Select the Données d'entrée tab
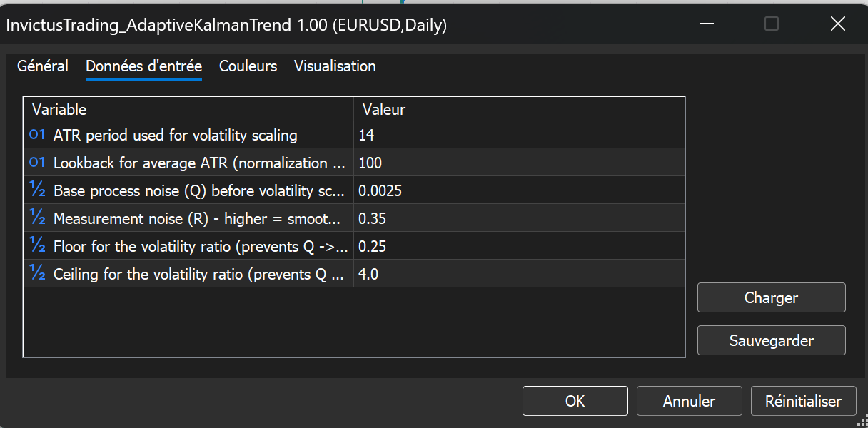The width and height of the screenshot is (868, 428). [143, 66]
